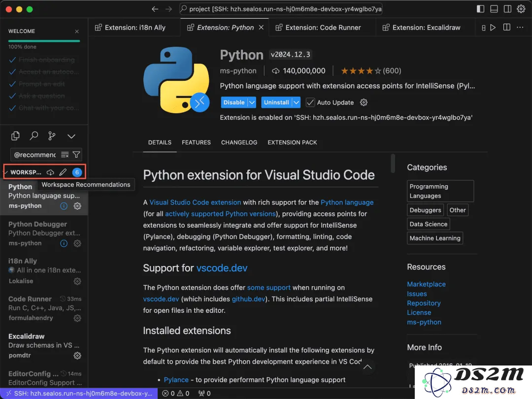This screenshot has width=532, height=399.
Task: Open manage gear for Excalidraw
Action: (x=77, y=356)
